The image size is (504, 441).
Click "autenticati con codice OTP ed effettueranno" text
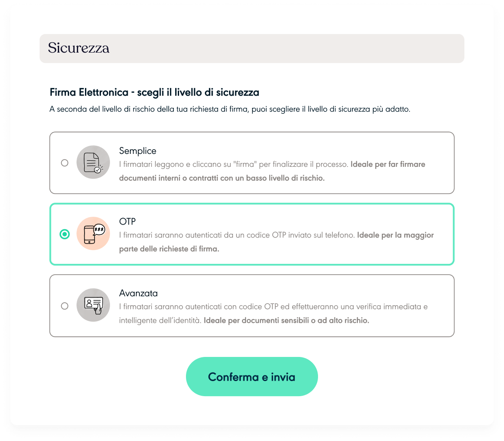click(242, 307)
